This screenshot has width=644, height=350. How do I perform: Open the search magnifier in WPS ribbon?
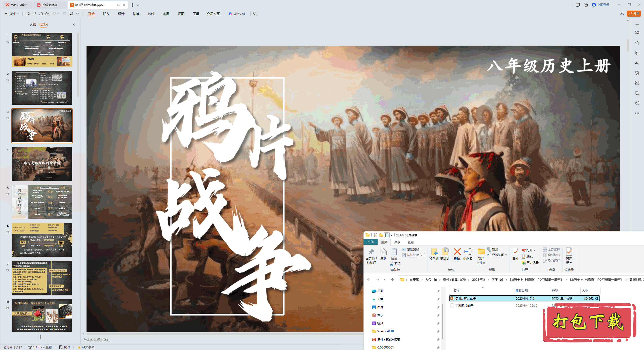pyautogui.click(x=255, y=14)
